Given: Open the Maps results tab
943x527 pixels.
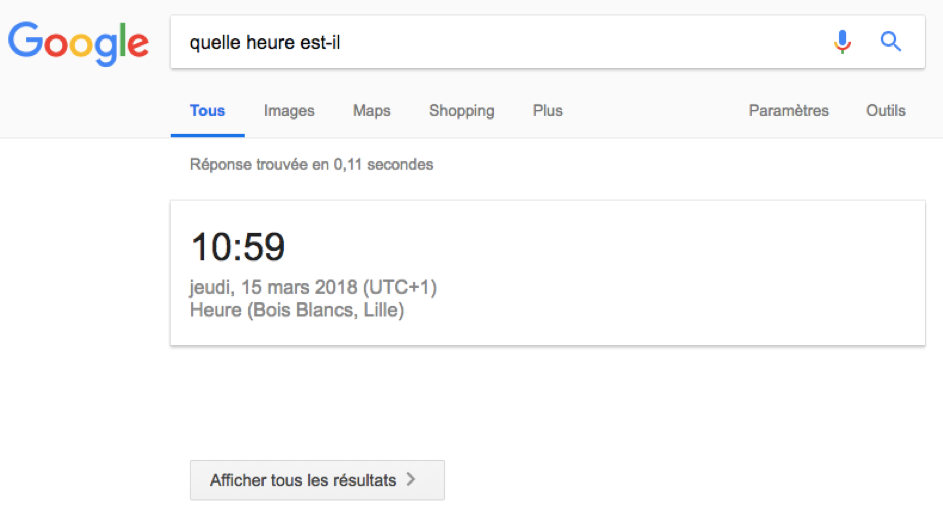Looking at the screenshot, I should [372, 111].
